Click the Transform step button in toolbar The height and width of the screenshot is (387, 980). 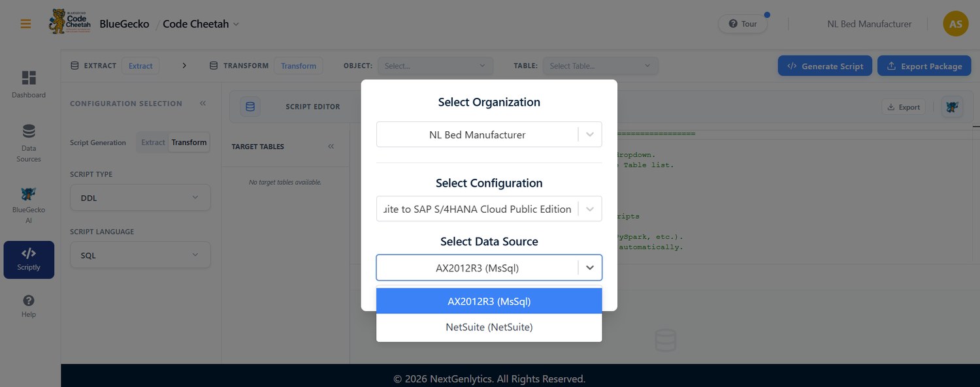tap(299, 65)
